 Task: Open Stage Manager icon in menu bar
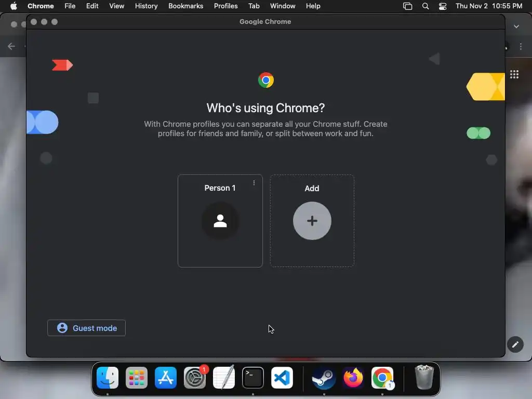tap(407, 6)
